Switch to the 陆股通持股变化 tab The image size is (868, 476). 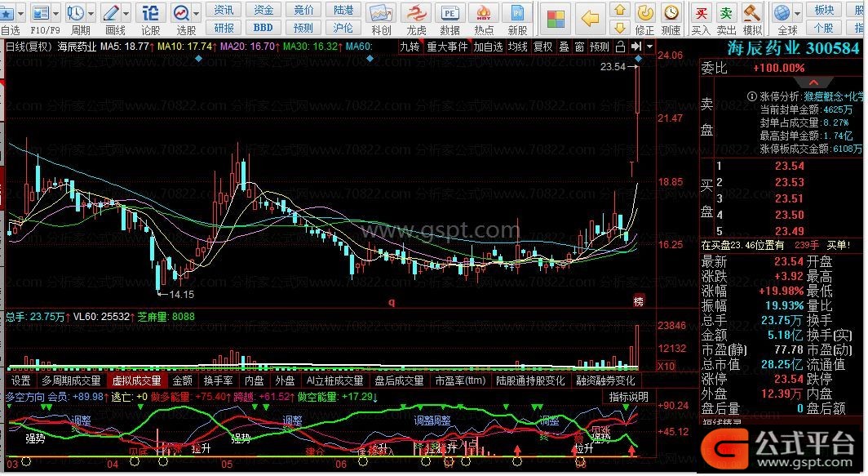pos(530,380)
